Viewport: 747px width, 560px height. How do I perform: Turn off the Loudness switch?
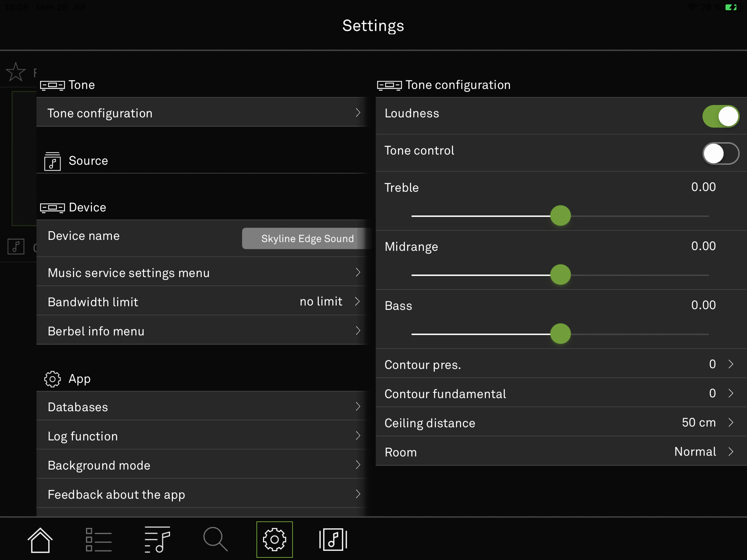[x=721, y=116]
